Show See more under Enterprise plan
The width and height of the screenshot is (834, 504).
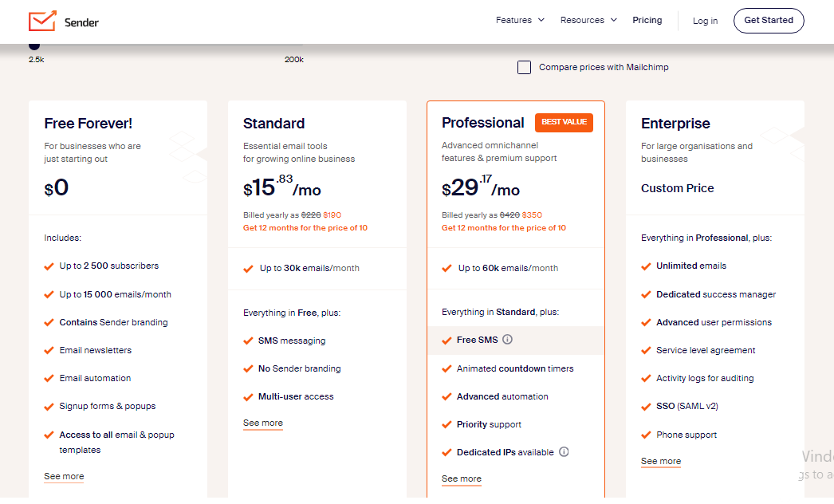[x=661, y=462]
